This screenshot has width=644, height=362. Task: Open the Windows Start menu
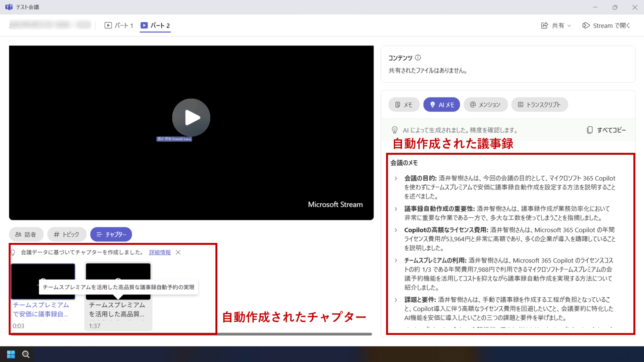tap(10, 354)
